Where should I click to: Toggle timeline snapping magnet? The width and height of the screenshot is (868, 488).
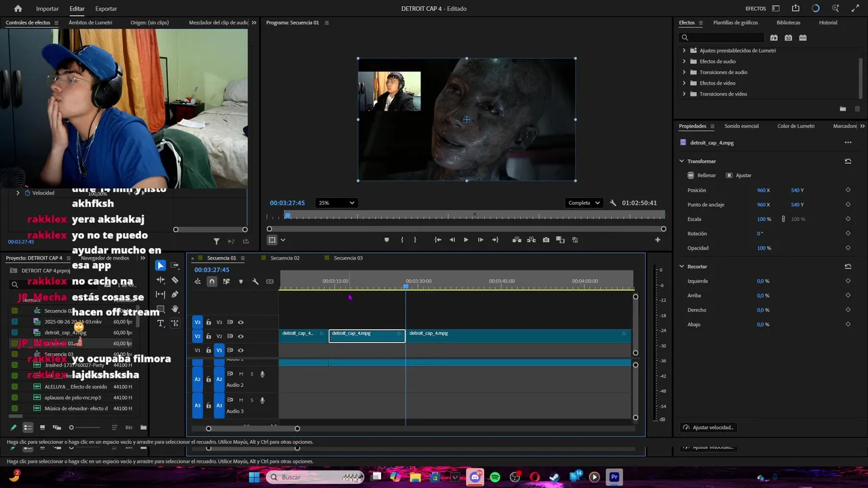(212, 281)
